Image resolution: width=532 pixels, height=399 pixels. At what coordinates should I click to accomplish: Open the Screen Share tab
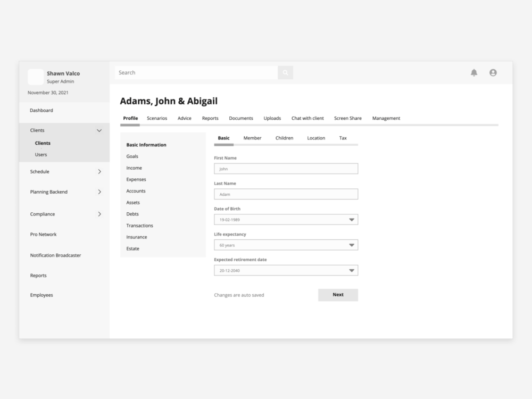[x=348, y=118]
